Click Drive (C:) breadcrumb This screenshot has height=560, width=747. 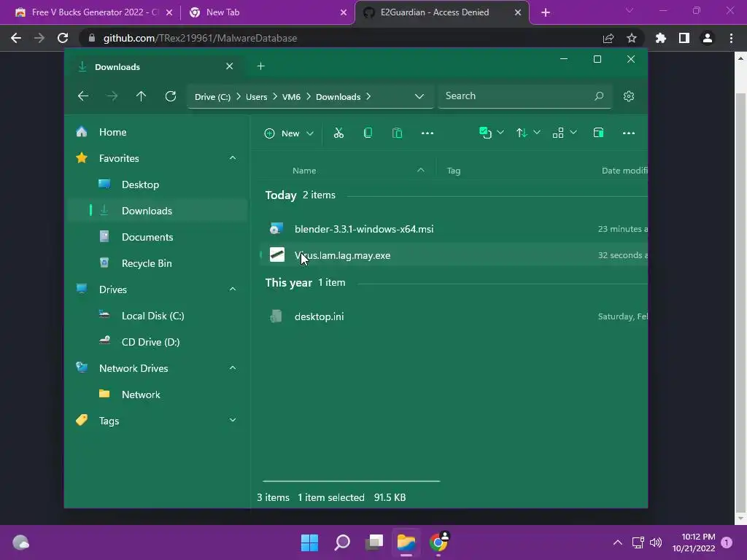point(212,97)
